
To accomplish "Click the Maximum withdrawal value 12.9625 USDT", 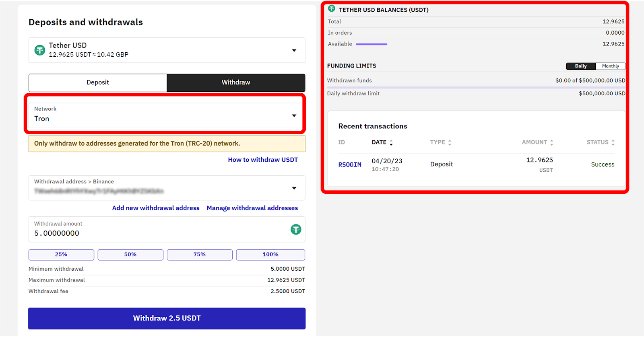I will tap(286, 280).
